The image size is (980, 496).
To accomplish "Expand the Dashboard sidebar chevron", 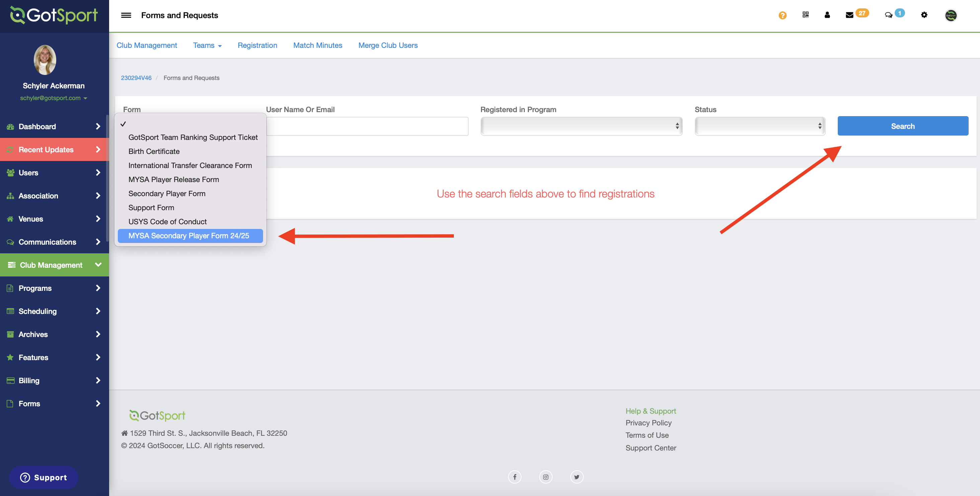I will [x=98, y=126].
